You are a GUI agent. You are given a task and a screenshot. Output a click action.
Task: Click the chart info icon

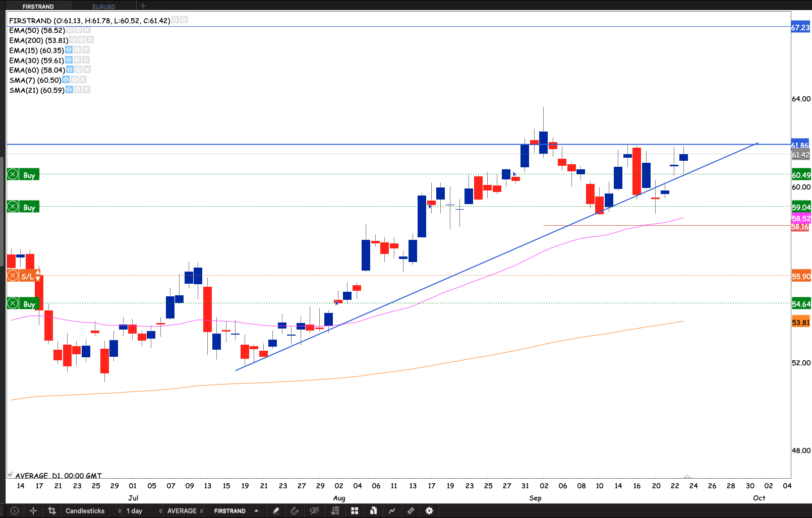coord(15,510)
